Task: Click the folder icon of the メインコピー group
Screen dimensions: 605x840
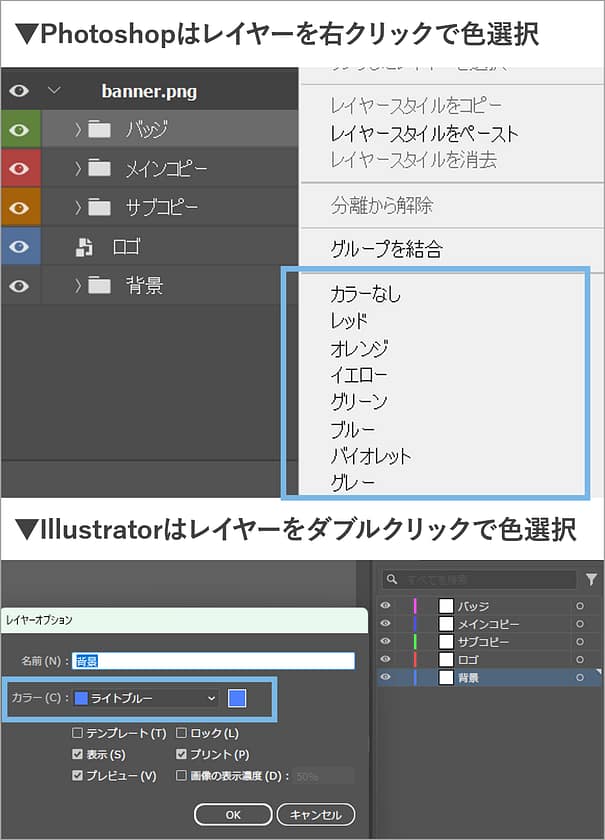Action: pyautogui.click(x=98, y=168)
